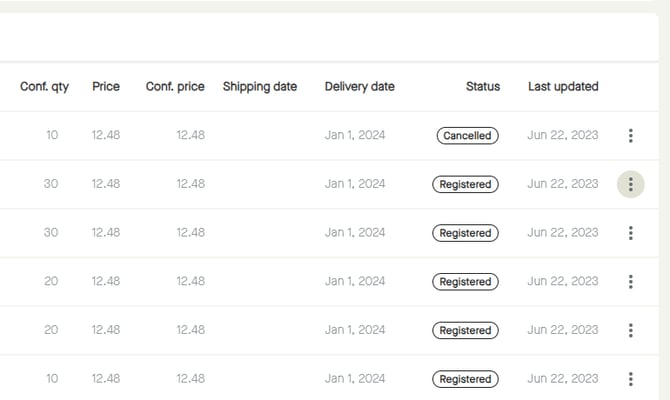Click the Price column header
This screenshot has height=400, width=670.
(x=105, y=87)
